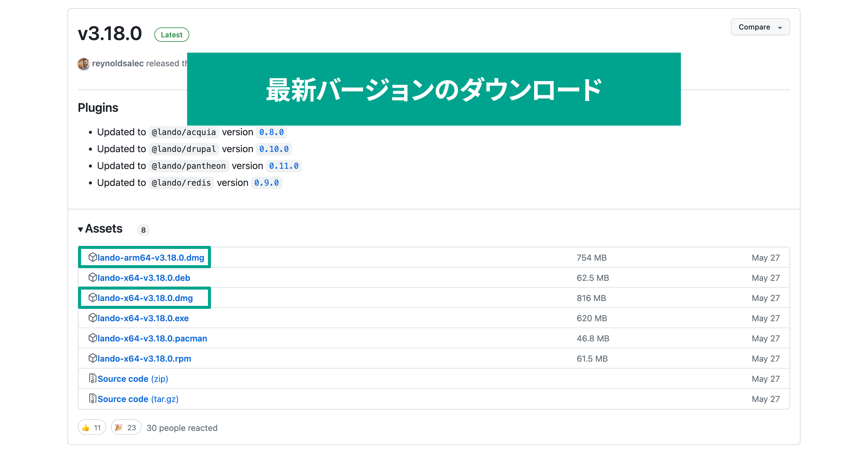Click the @lando/redis code label
Screen dimensions: 868x452
click(181, 183)
